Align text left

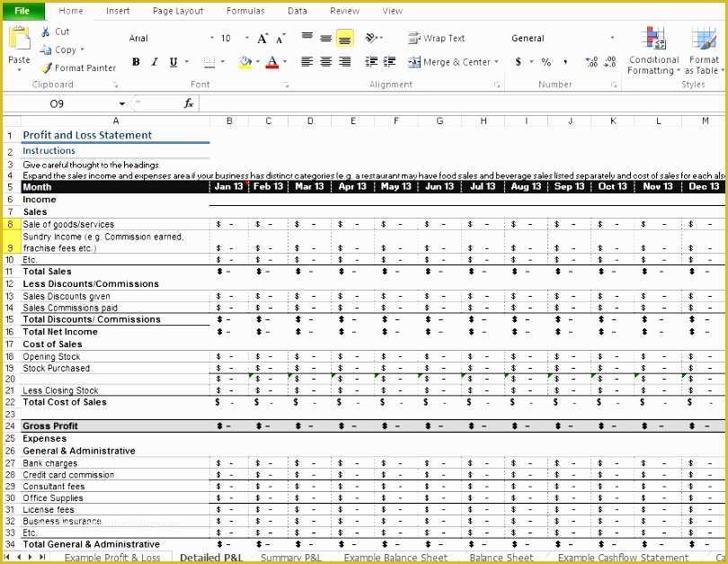pos(306,61)
